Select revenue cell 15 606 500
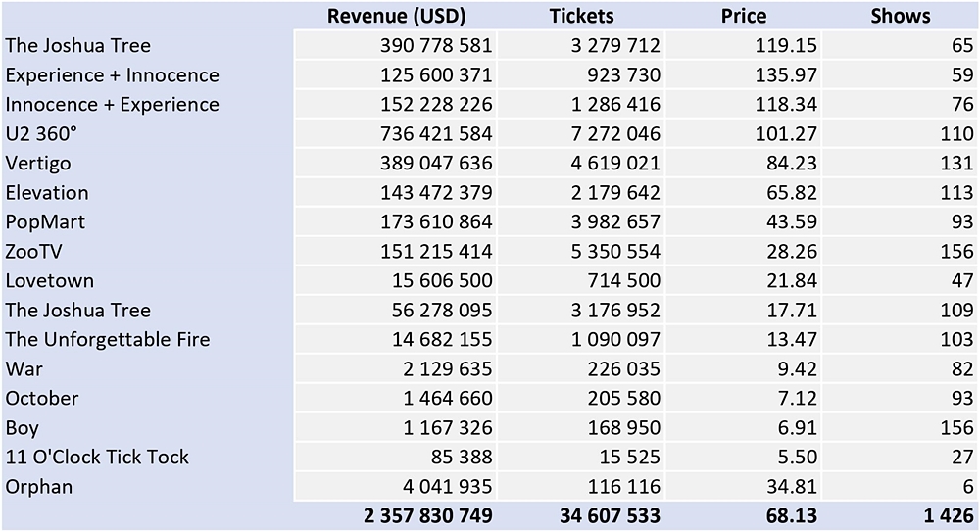 pyautogui.click(x=395, y=280)
